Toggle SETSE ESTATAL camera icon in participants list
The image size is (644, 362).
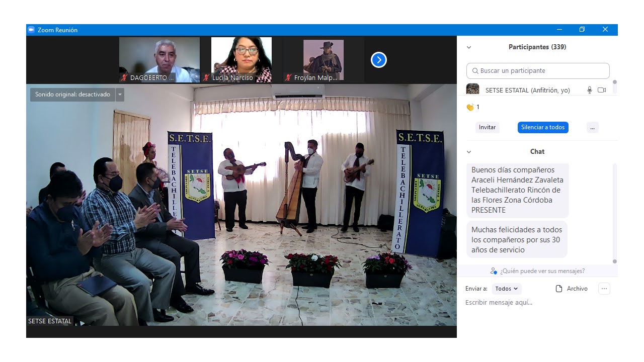click(602, 90)
